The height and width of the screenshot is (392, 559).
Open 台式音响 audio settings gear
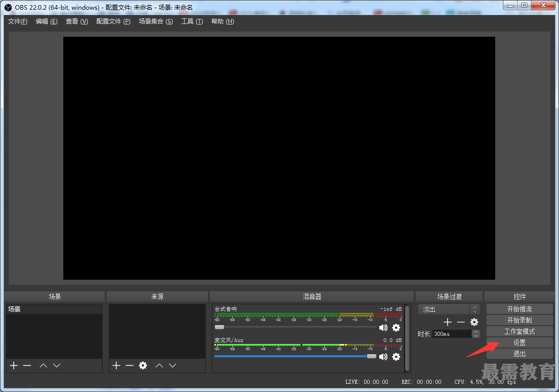(x=396, y=328)
